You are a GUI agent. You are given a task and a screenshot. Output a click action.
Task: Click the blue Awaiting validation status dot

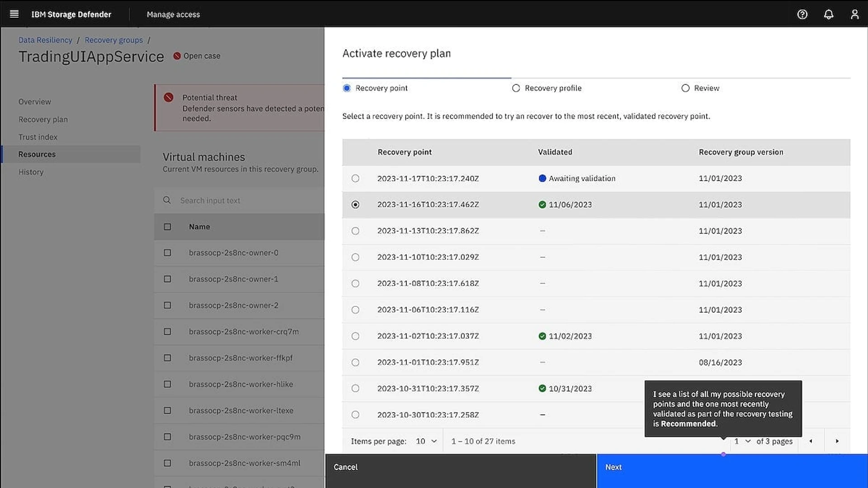(542, 178)
